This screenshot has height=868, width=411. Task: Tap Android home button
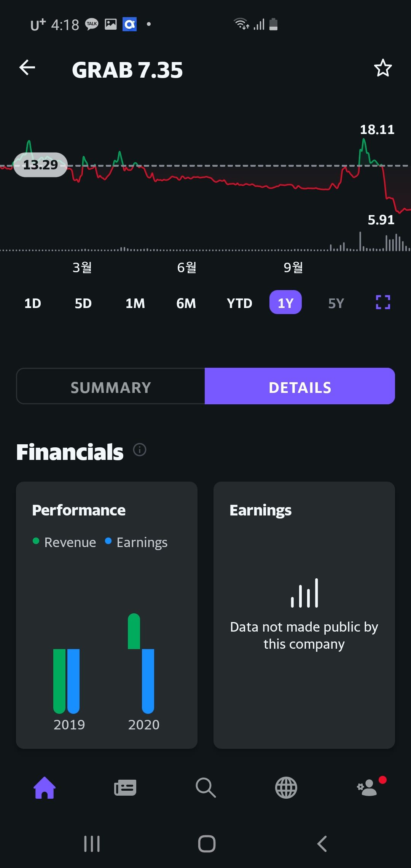(x=207, y=844)
